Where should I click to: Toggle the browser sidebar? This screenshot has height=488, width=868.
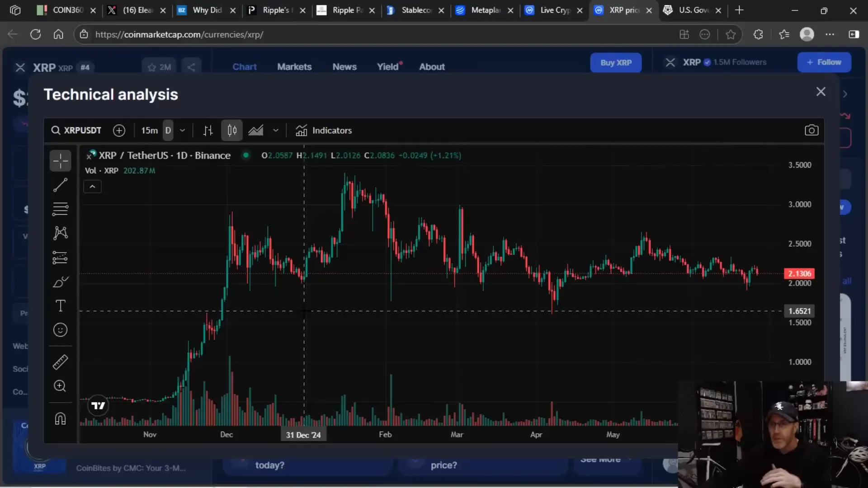(x=854, y=34)
